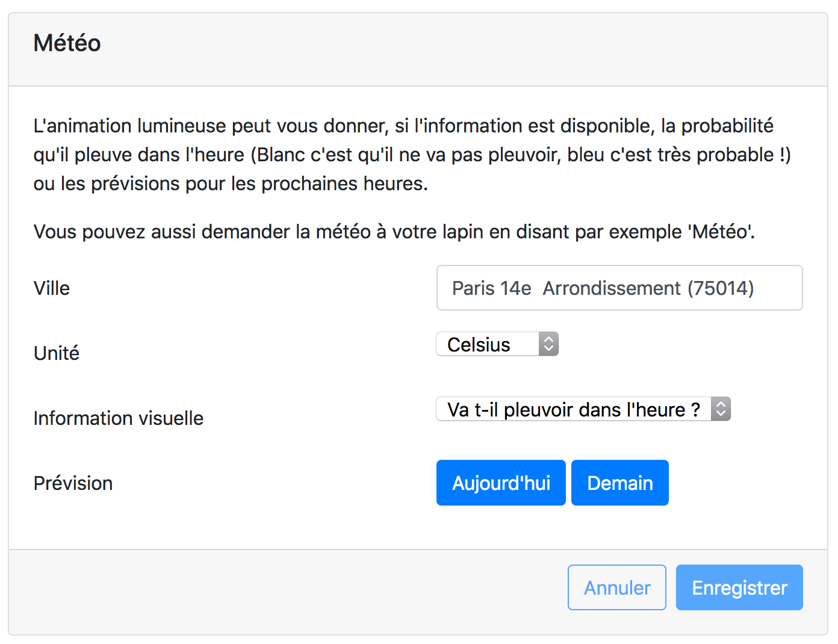Click the Demain forecast button
Viewport: 838px width, 644px height.
(620, 483)
